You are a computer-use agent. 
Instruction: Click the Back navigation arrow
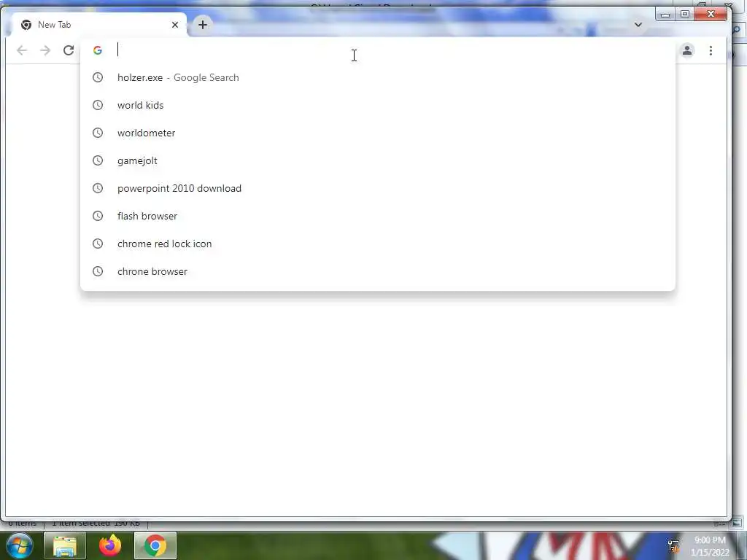click(x=22, y=50)
